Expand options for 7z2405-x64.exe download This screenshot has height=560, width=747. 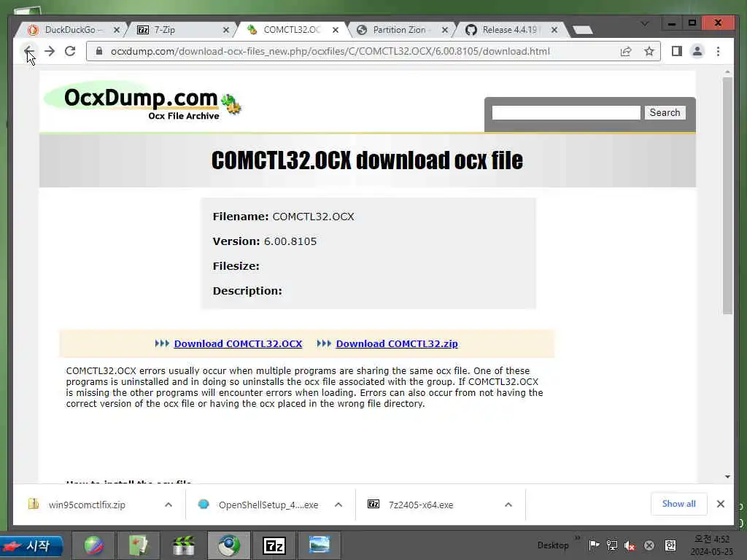508,505
